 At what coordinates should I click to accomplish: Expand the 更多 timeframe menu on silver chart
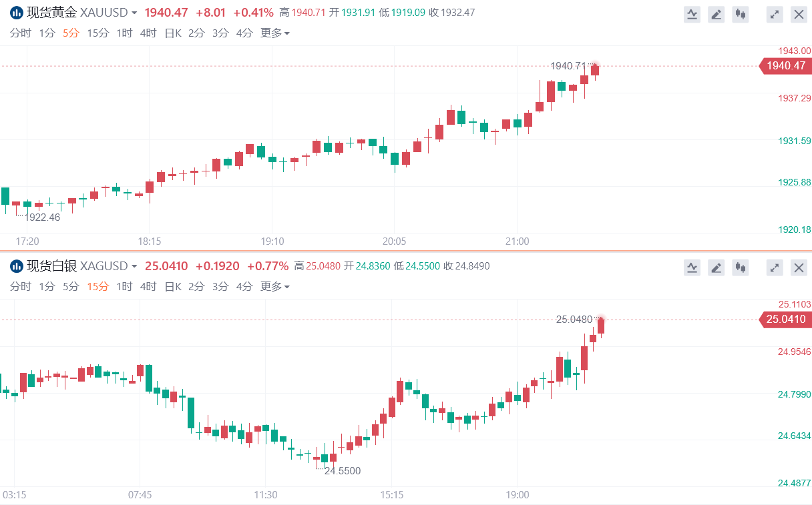pyautogui.click(x=274, y=287)
